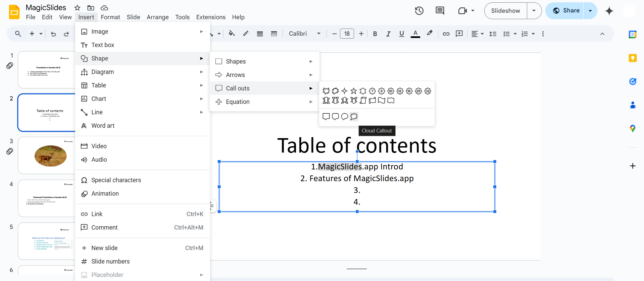Click the highlight color pen icon
Screen dimensions: 644x281
pos(430,34)
